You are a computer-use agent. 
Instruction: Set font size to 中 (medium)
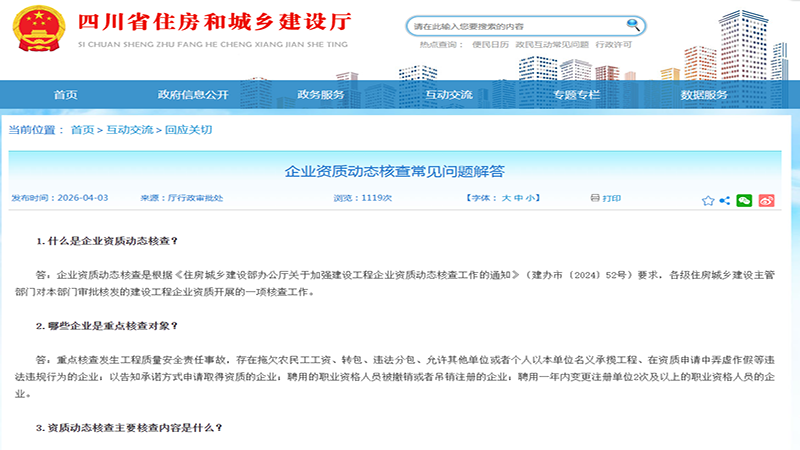pyautogui.click(x=519, y=199)
